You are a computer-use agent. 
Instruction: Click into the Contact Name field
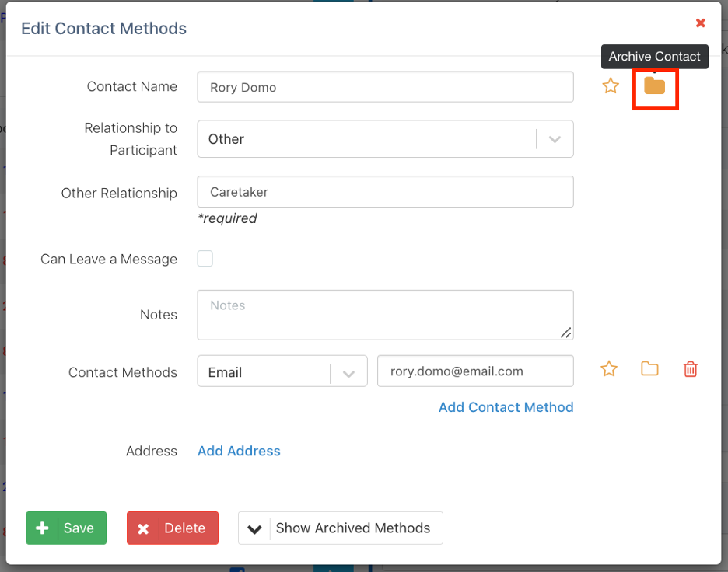pyautogui.click(x=385, y=87)
